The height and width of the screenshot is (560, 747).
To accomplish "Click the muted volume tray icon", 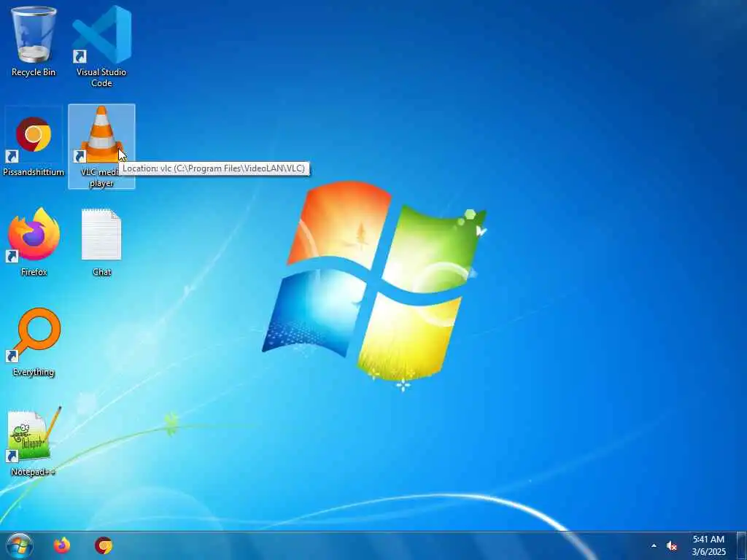I will (x=672, y=546).
